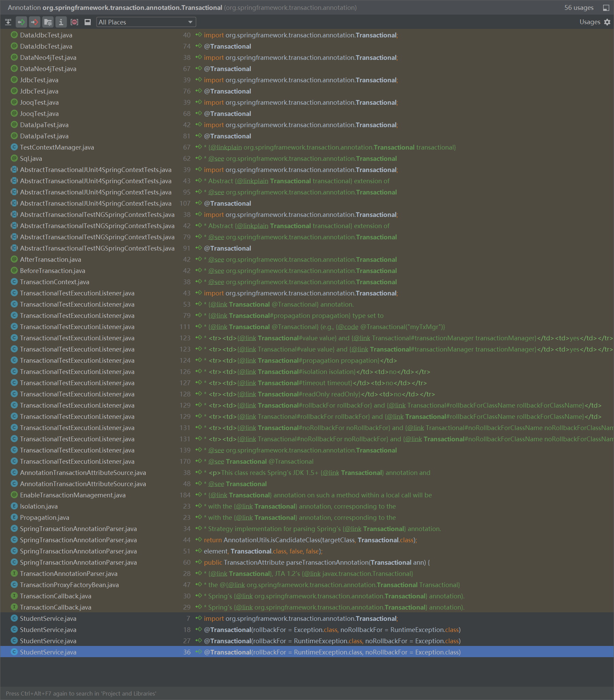614x700 pixels.
Task: Select TransactionalTestExecutionListener.java readOnly usage line 128
Action: tap(307, 394)
